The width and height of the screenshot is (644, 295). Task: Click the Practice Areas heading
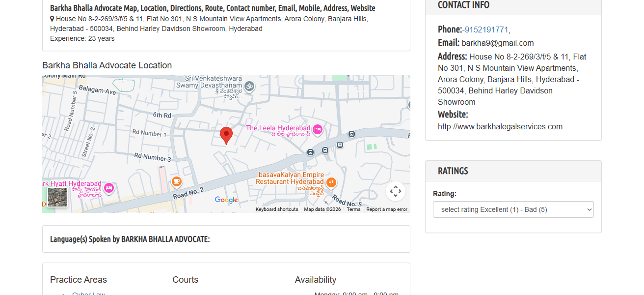coord(79,280)
